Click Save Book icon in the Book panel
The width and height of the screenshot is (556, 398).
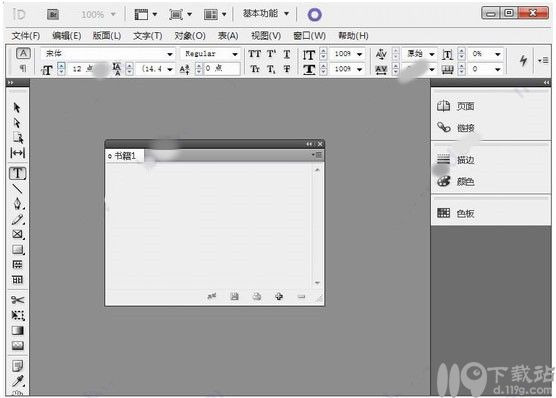234,296
